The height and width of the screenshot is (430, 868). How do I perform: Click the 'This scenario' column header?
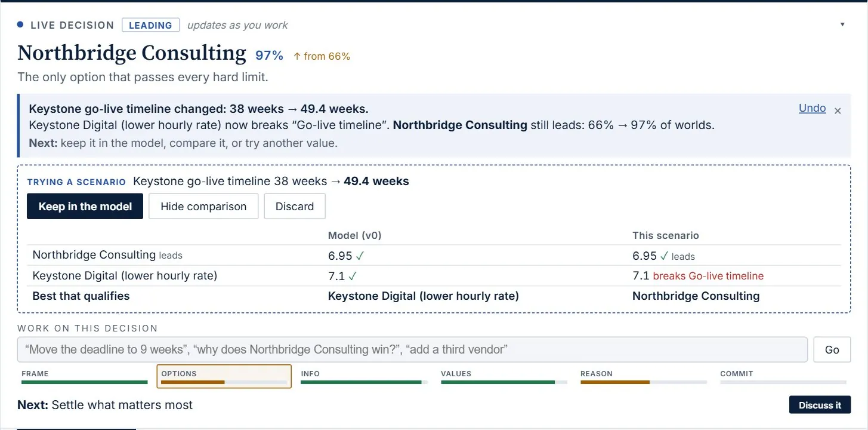pyautogui.click(x=666, y=235)
